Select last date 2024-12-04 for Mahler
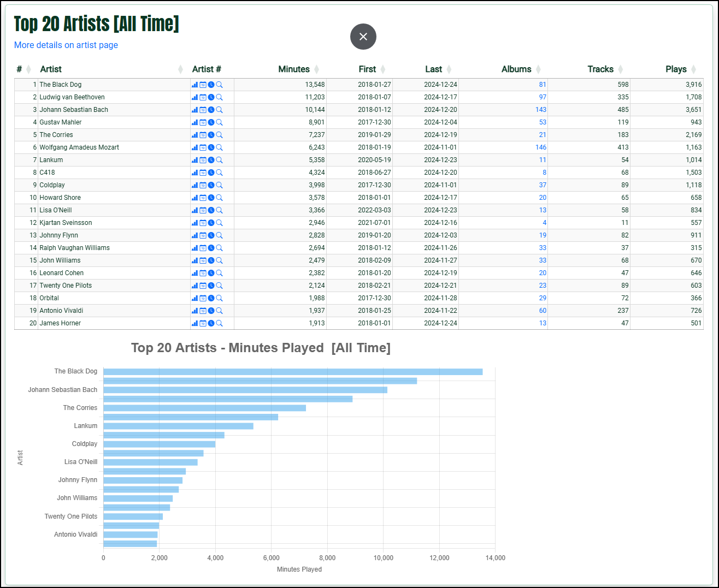Screen dimensions: 719x588 click(x=440, y=122)
